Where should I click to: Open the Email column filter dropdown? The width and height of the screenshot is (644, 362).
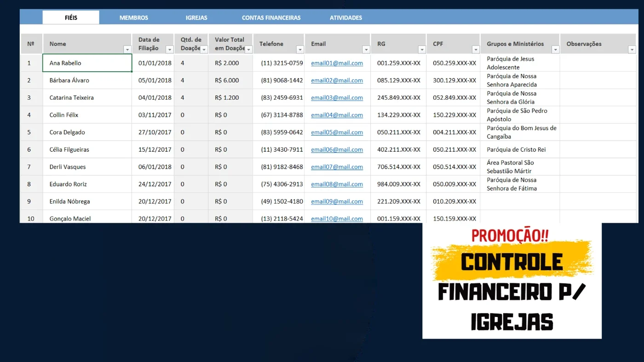pyautogui.click(x=366, y=50)
